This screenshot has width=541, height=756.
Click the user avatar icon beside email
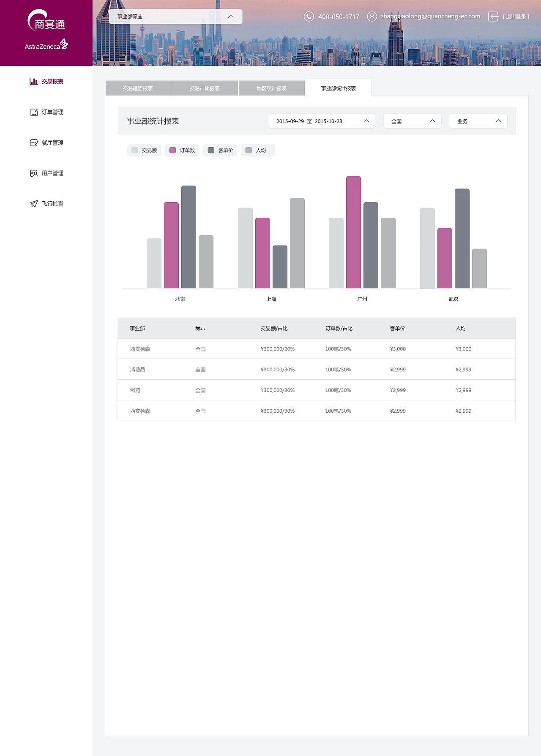click(372, 16)
